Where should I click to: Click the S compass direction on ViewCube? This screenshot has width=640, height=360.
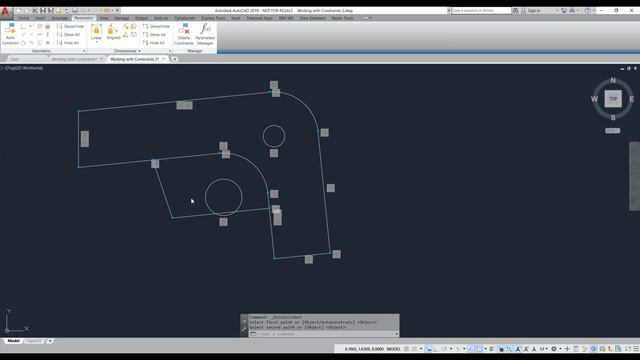point(613,118)
